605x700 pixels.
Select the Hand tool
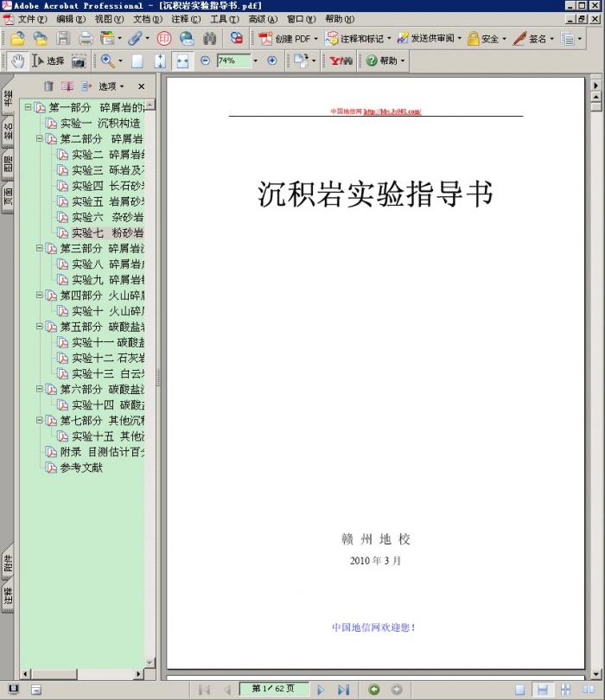pos(17,61)
